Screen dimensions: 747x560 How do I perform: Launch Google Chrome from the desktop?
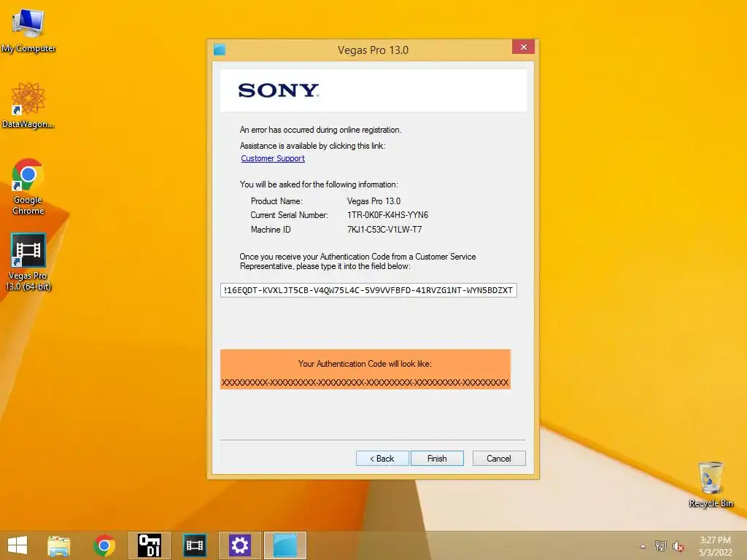click(28, 186)
